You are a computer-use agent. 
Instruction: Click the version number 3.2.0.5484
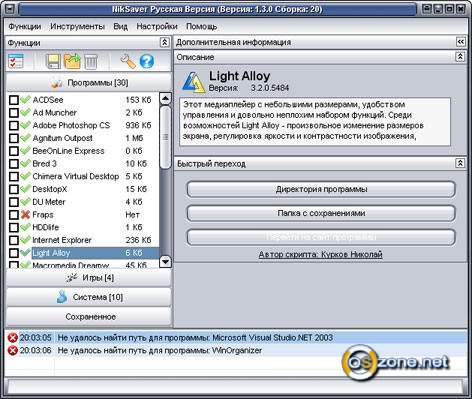coord(270,88)
